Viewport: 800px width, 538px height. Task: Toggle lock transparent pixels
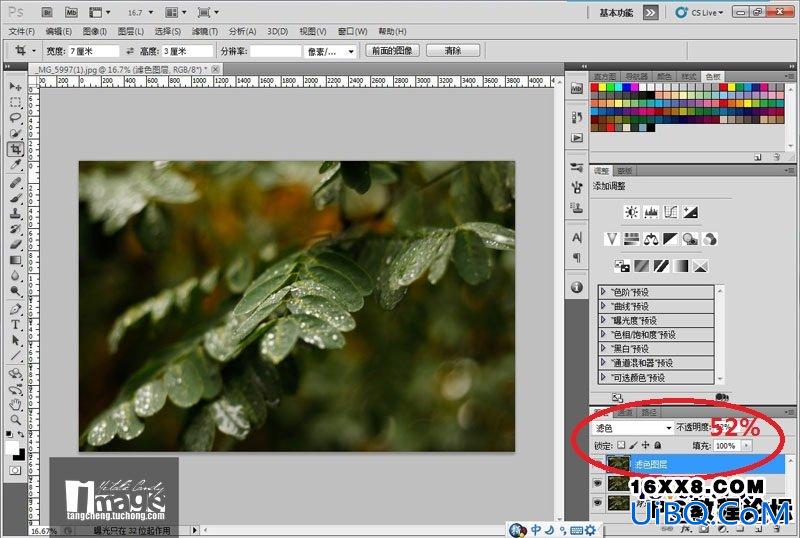click(x=621, y=445)
